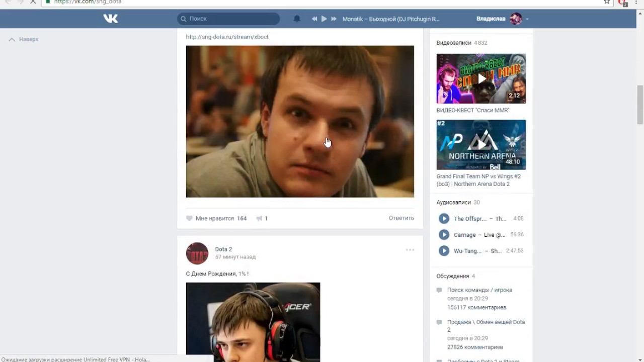Viewport: 644px width, 362px height.
Task: Open Dota 2 community avatar on post
Action: click(x=197, y=253)
